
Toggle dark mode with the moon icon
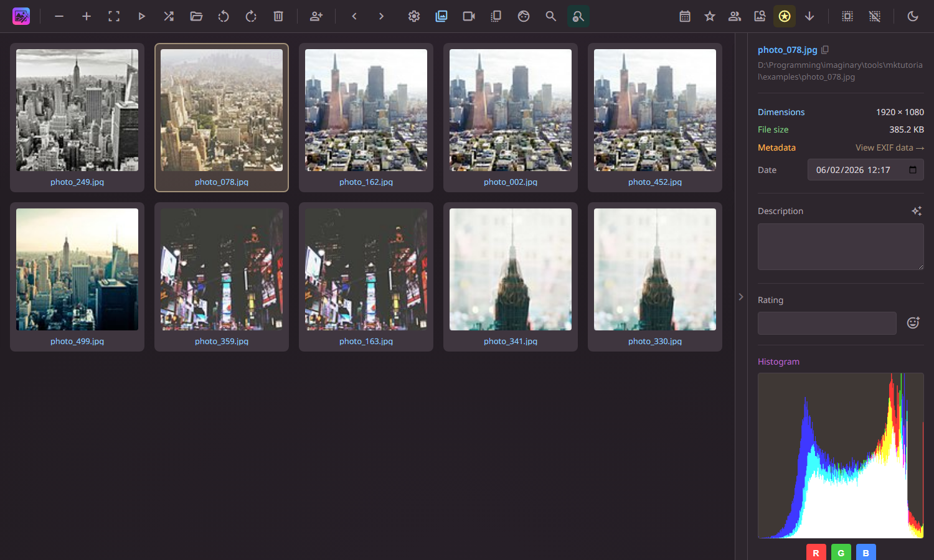pos(913,16)
